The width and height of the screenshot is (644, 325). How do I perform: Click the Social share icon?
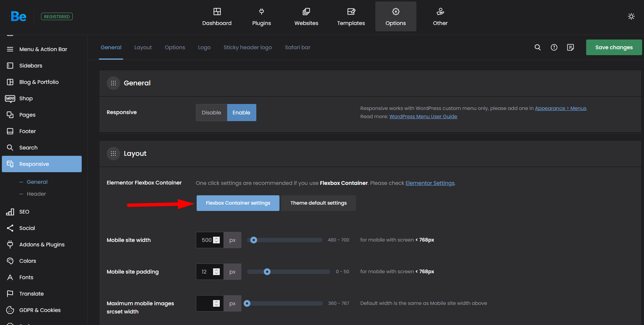(10, 228)
